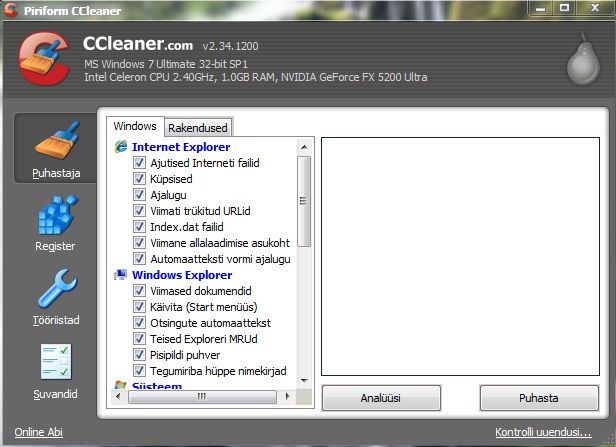Disable Viimased dokumendid checkbox
The height and width of the screenshot is (447, 616).
pyautogui.click(x=140, y=291)
